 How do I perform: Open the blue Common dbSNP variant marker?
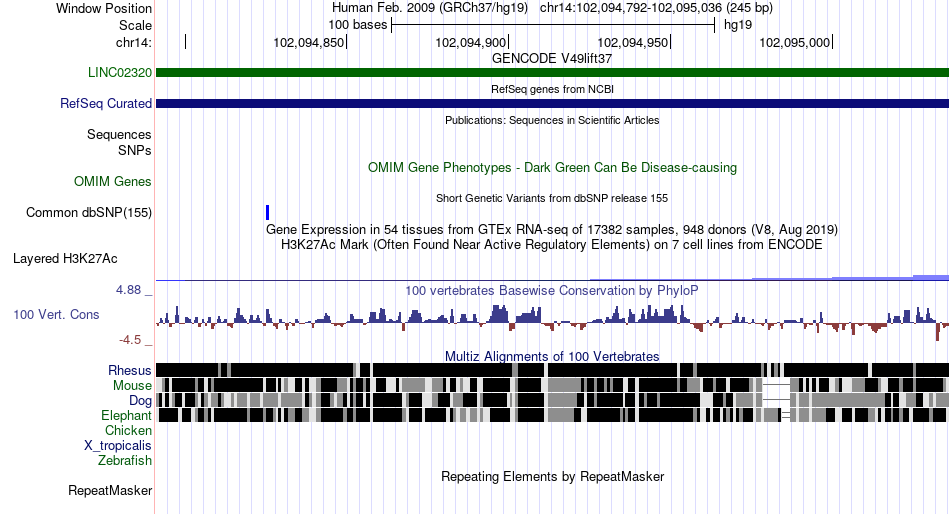point(267,212)
